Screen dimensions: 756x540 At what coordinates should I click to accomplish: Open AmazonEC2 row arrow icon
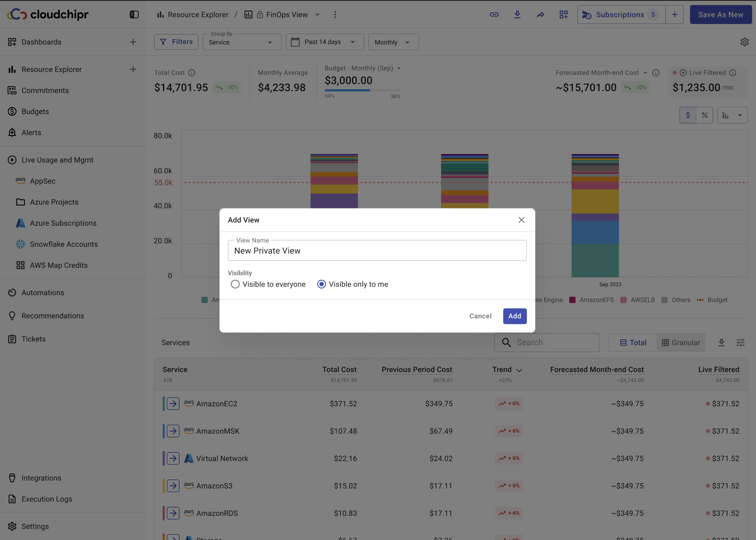coord(173,403)
